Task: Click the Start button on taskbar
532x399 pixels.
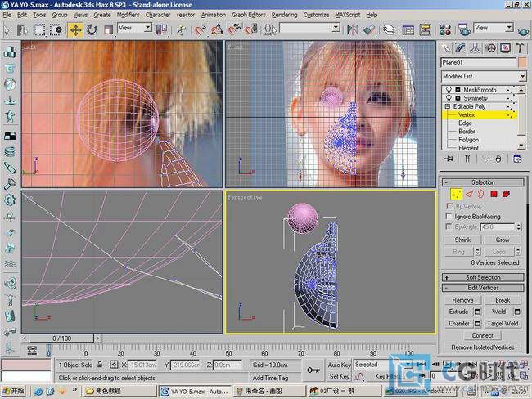Action: [14, 391]
